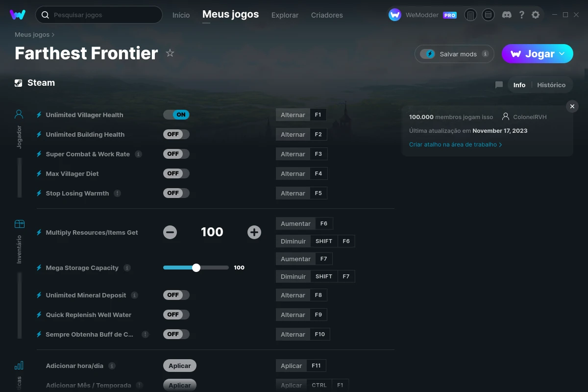Show info for Super Combat & Work Rate
Screen dimensions: 588x392
pyautogui.click(x=139, y=154)
